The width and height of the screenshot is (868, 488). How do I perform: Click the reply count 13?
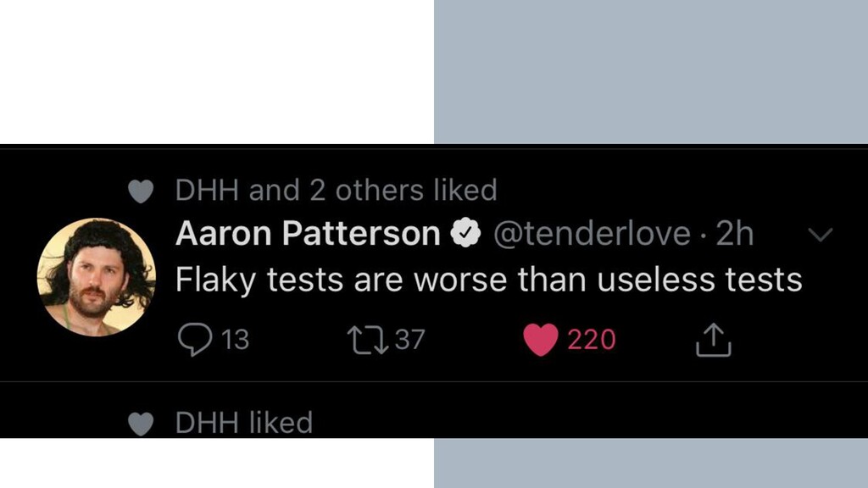[x=235, y=340]
